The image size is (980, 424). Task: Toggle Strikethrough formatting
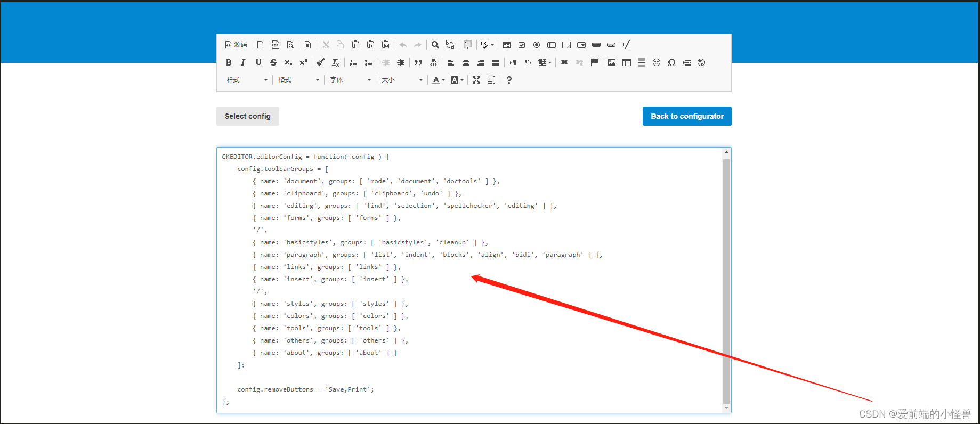[273, 62]
